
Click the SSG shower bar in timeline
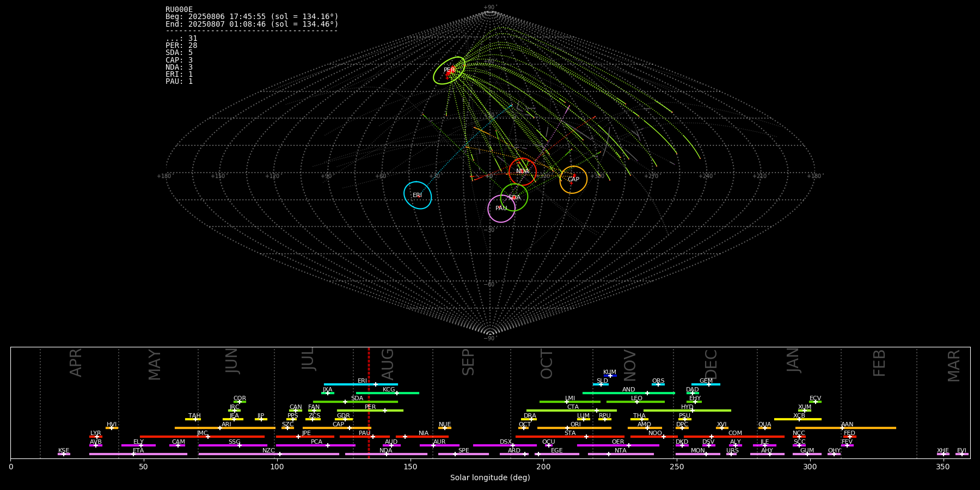click(x=233, y=445)
